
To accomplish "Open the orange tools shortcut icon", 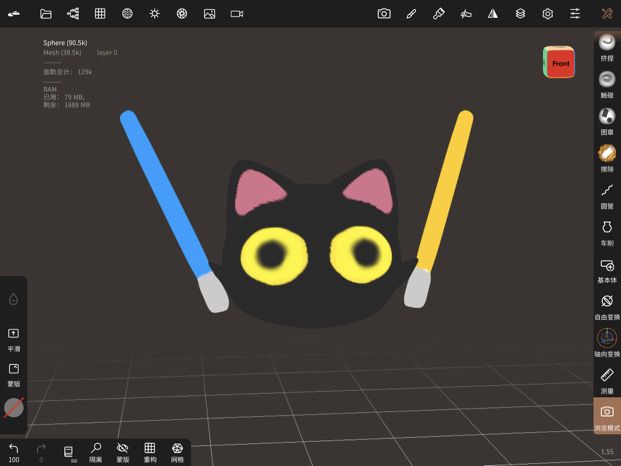I will click(607, 14).
